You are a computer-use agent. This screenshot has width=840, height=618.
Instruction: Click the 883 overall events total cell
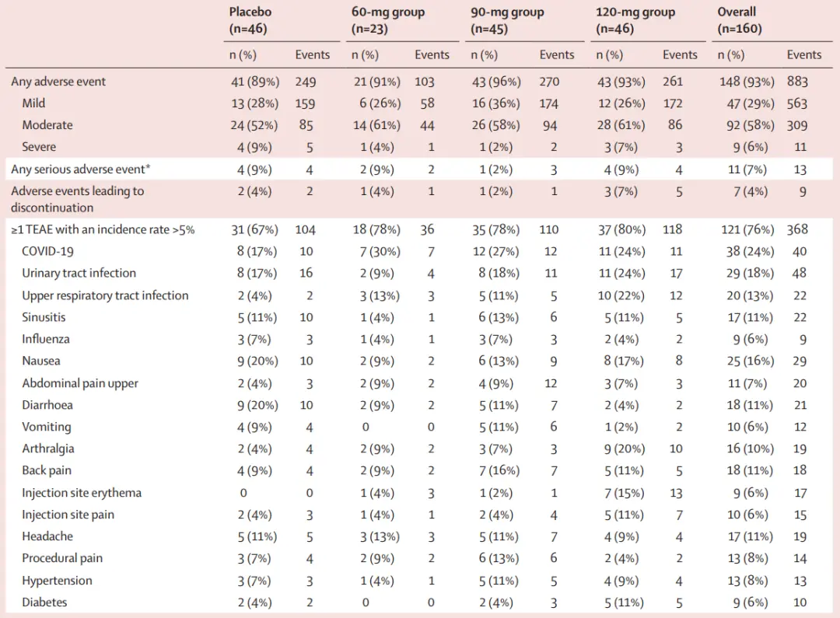[797, 82]
